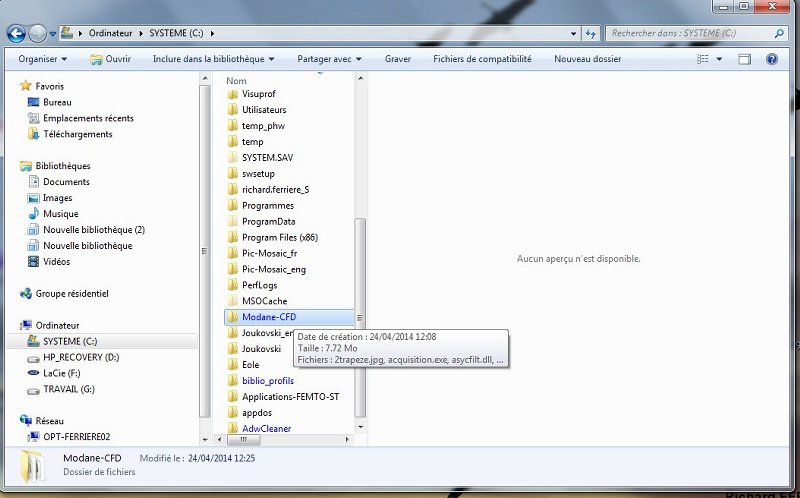
Task: Open Emplacements récents
Action: click(x=88, y=118)
